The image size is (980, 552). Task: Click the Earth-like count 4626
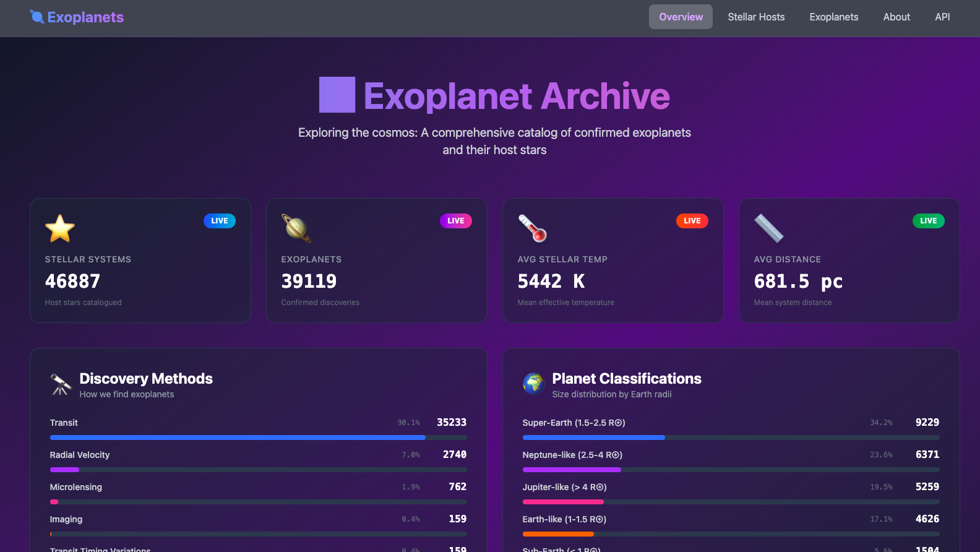pos(927,519)
